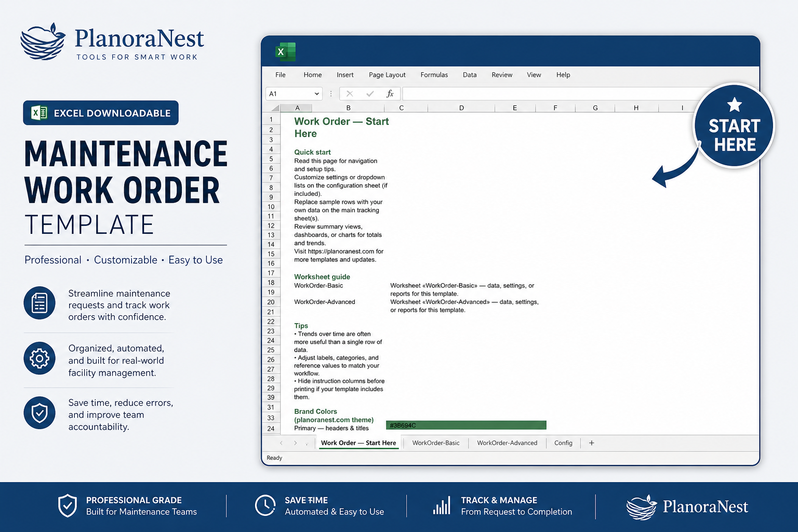Viewport: 798px width, 532px height.
Task: Click the Professional Grade shield icon in footer
Action: coord(68,506)
